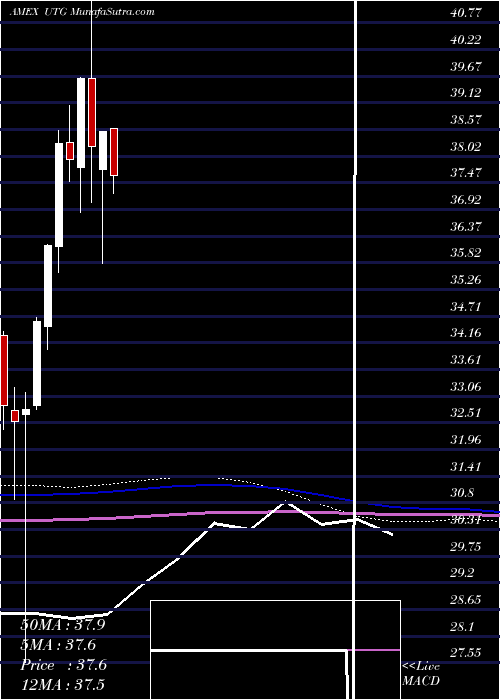Click the 38.57 price axis label
Image resolution: width=500 pixels, height=700 pixels.
[466, 120]
